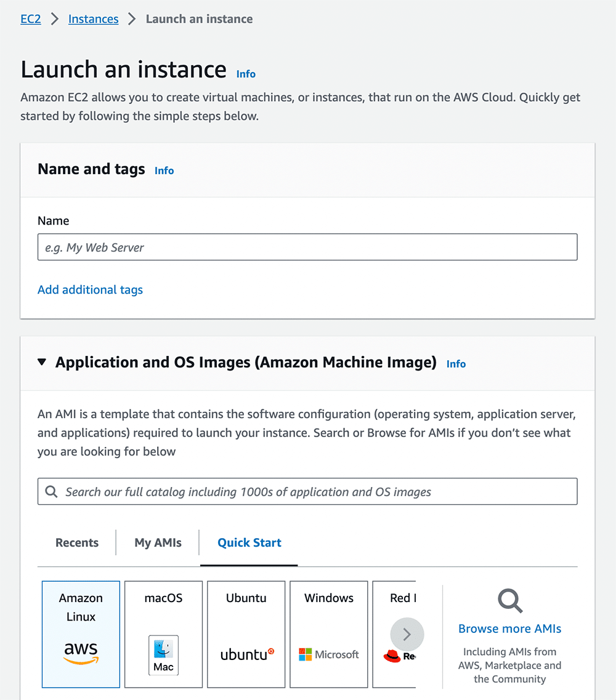Select the Amazon Linux AWS logo icon
616x700 pixels.
81,654
